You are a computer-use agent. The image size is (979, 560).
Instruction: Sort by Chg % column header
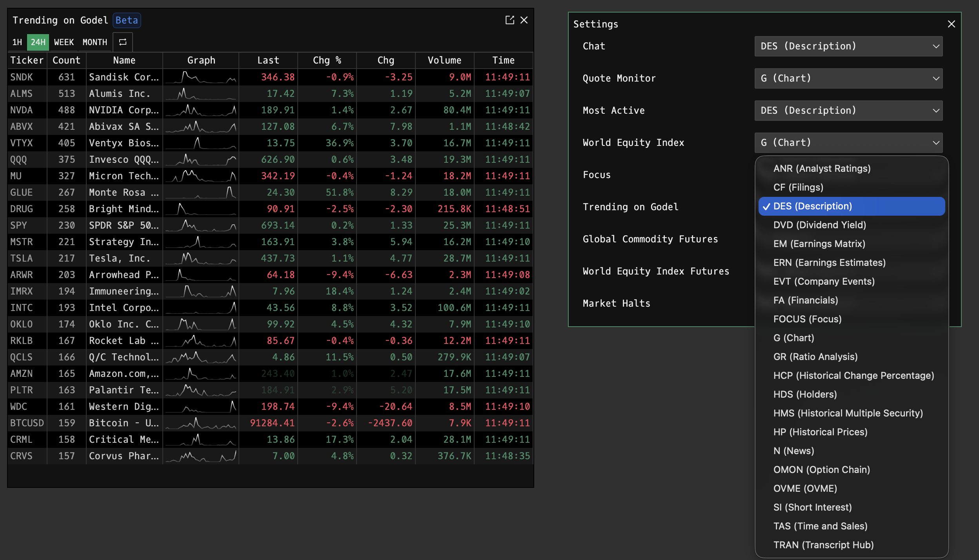(x=327, y=60)
